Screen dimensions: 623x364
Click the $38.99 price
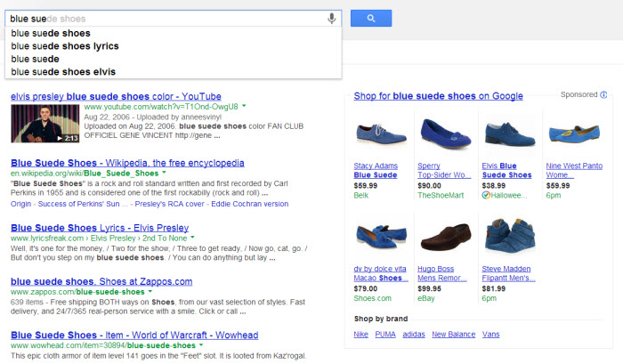pos(493,186)
